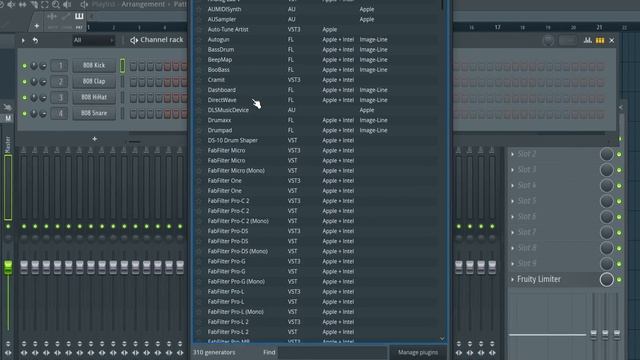Click the mix level knob for Slot 2
This screenshot has width=640, height=360.
point(607,154)
